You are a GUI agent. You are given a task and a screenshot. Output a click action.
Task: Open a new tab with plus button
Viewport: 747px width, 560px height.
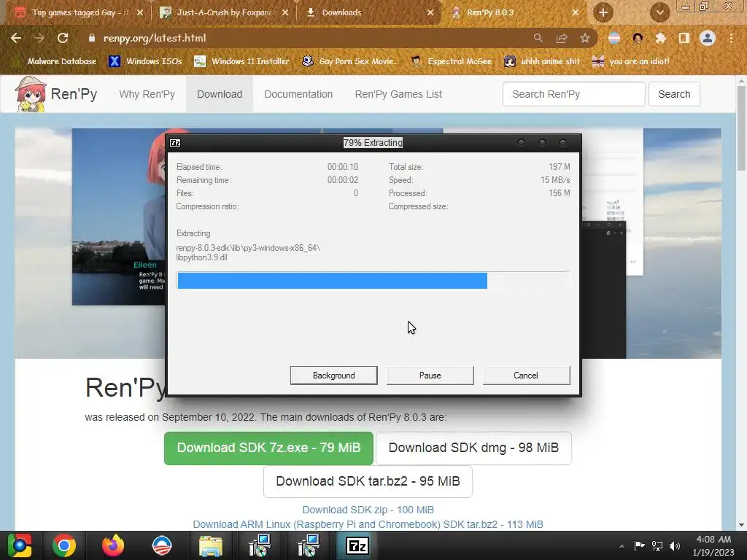pyautogui.click(x=603, y=12)
